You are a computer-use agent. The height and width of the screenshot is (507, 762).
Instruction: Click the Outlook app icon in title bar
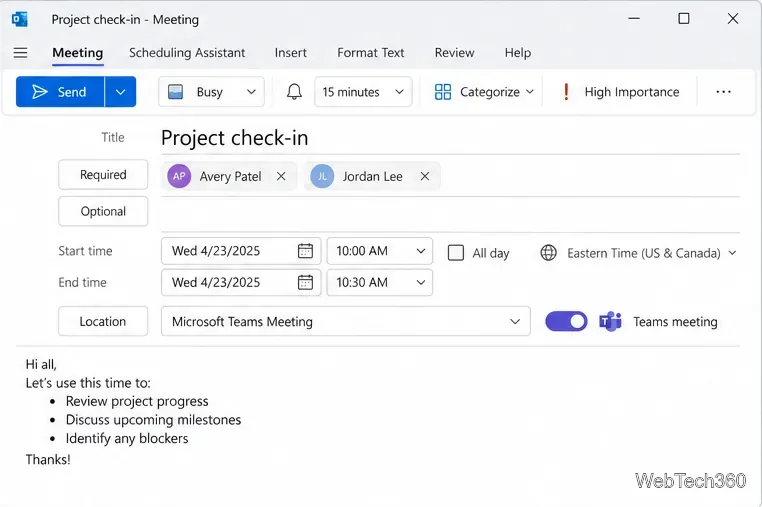[20, 19]
